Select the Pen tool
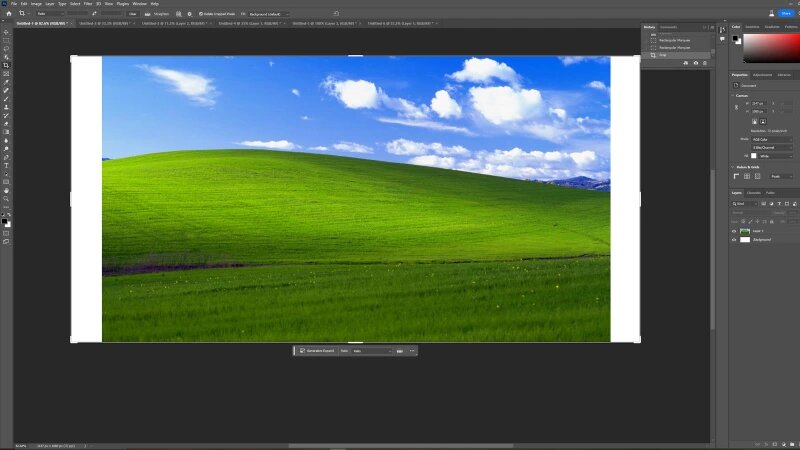The width and height of the screenshot is (800, 450). (6, 157)
